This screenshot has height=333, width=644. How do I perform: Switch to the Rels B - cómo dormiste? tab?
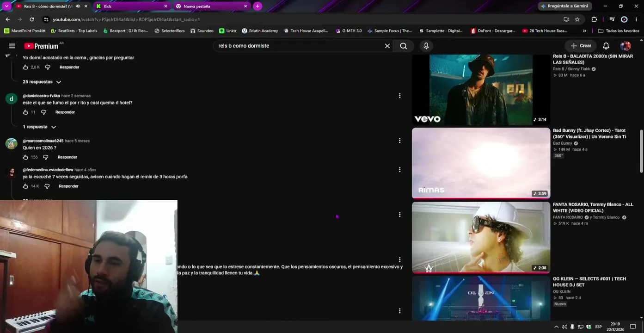(47, 6)
